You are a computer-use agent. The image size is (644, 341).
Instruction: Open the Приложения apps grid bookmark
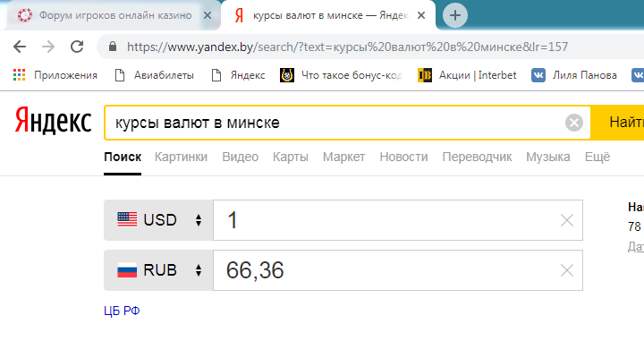(55, 75)
